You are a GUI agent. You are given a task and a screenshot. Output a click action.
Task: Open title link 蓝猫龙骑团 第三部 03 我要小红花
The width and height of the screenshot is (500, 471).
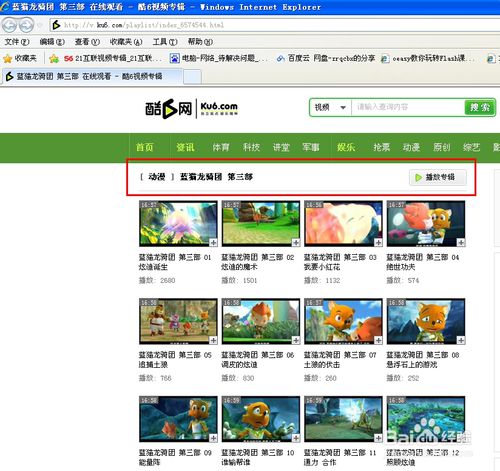point(340,262)
